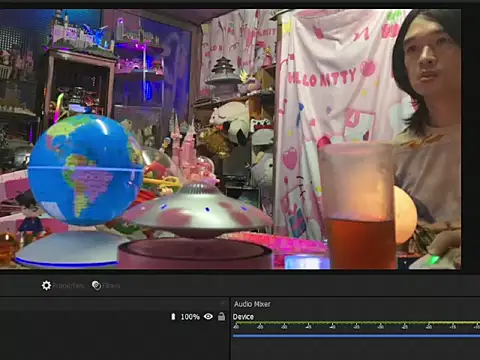Open the source Filters button
Screen dimensions: 480x360
106,286
